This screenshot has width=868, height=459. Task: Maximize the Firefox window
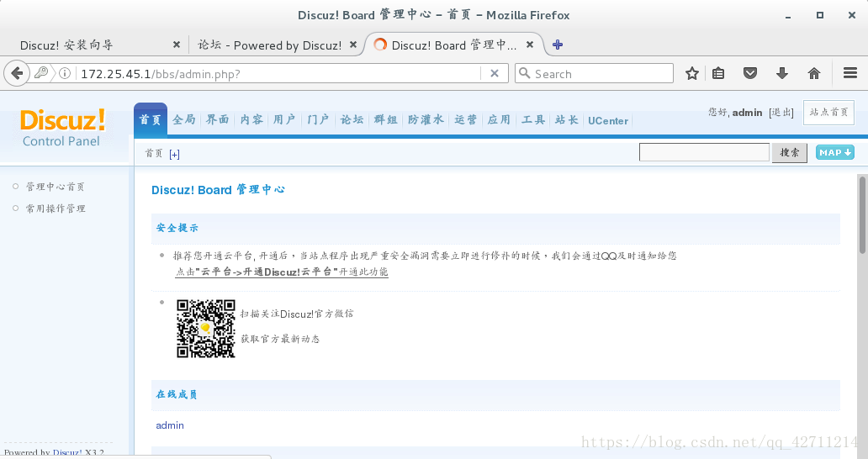[x=820, y=15]
